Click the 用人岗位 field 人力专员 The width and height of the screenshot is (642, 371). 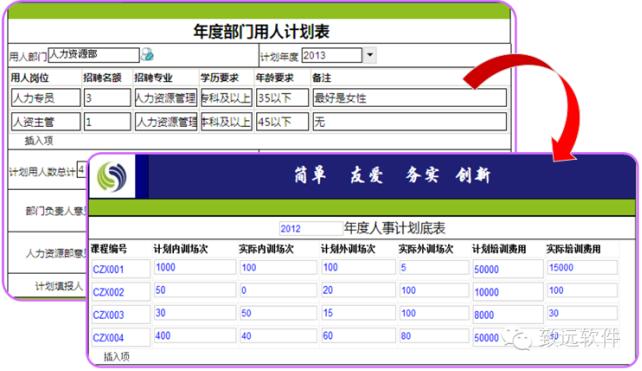click(x=45, y=98)
